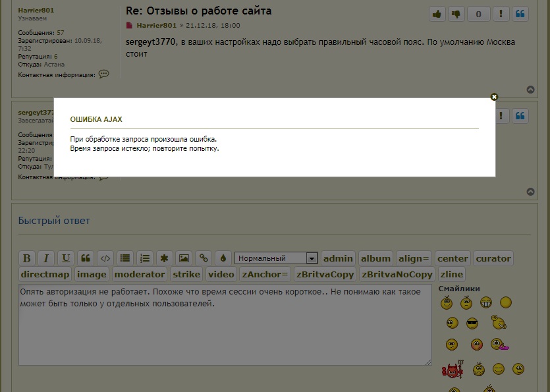This screenshot has height=392, width=550.
Task: Toggle italic formatting in editor
Action: tap(45, 258)
